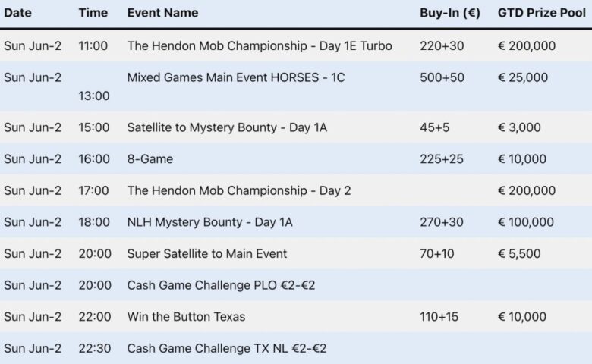Select Mixed Games Main Event HORSES - 1C

pyautogui.click(x=236, y=77)
